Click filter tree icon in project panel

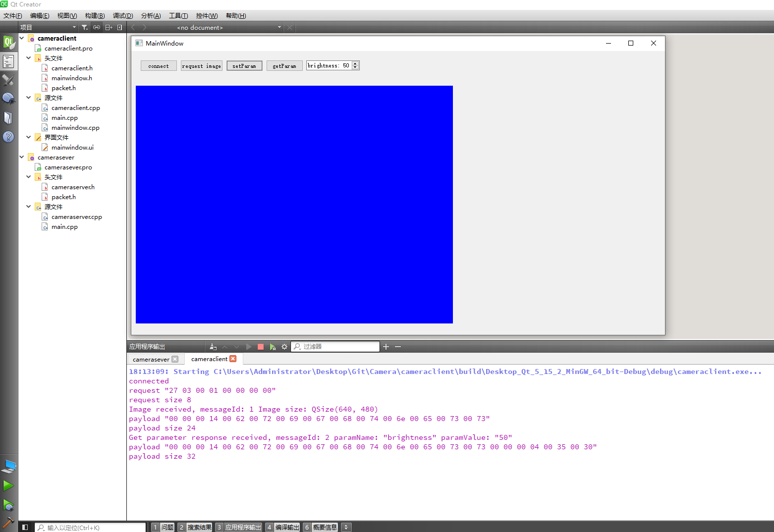point(85,27)
